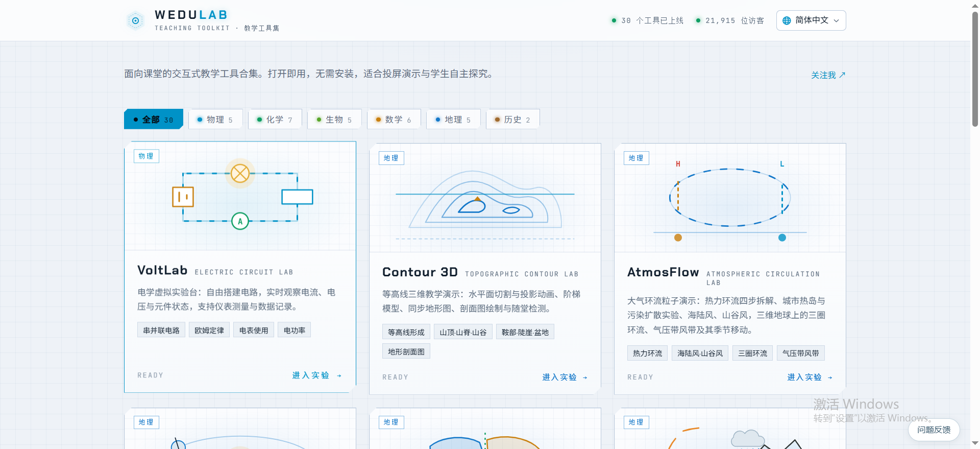This screenshot has height=449, width=980.
Task: Click the VoltLab card title
Action: point(162,270)
